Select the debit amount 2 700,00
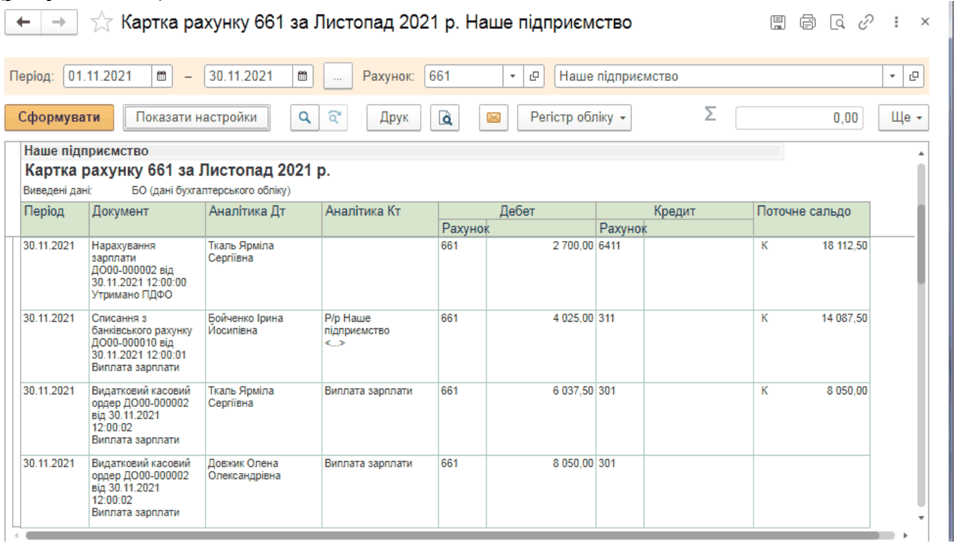The height and width of the screenshot is (542, 954). (x=541, y=273)
